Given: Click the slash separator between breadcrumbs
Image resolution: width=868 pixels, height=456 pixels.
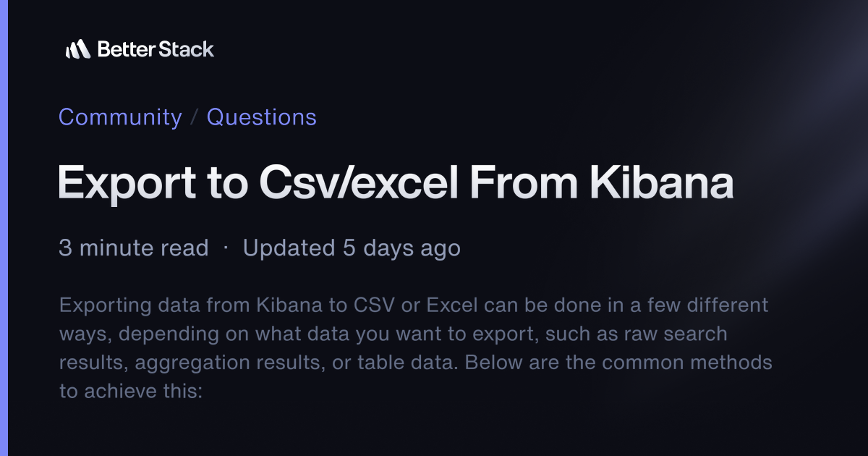Looking at the screenshot, I should click(194, 118).
